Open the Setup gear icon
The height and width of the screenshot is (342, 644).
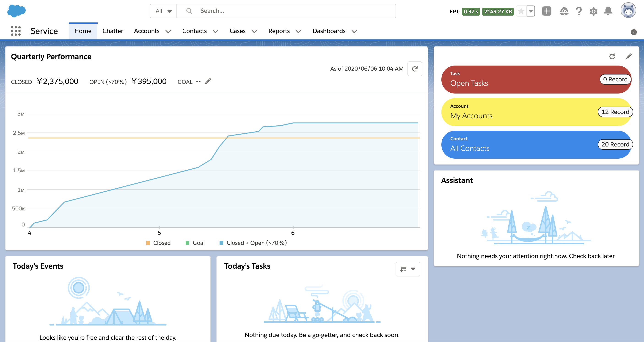click(594, 11)
